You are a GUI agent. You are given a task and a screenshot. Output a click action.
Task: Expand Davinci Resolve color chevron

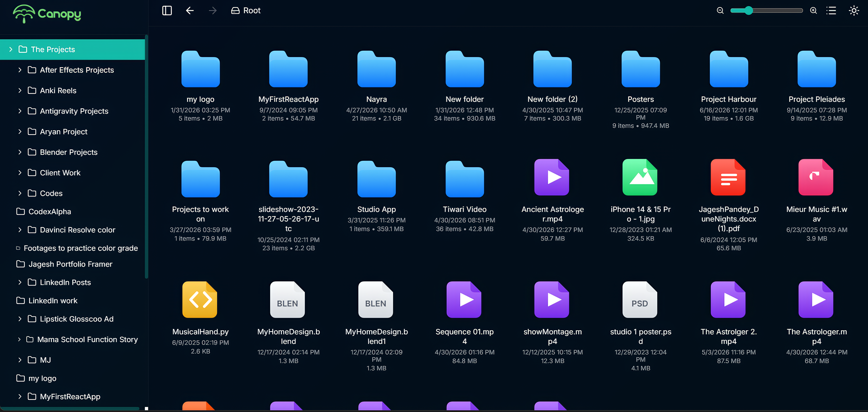coord(20,230)
